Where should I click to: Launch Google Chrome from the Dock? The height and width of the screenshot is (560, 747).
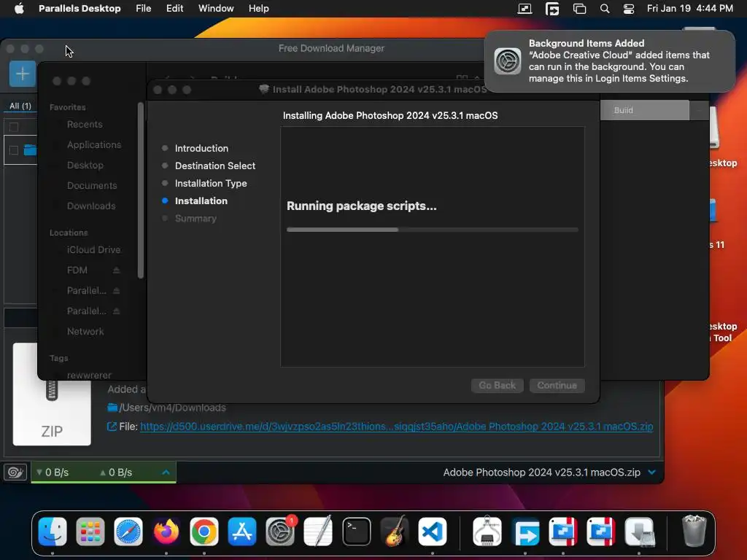point(204,532)
